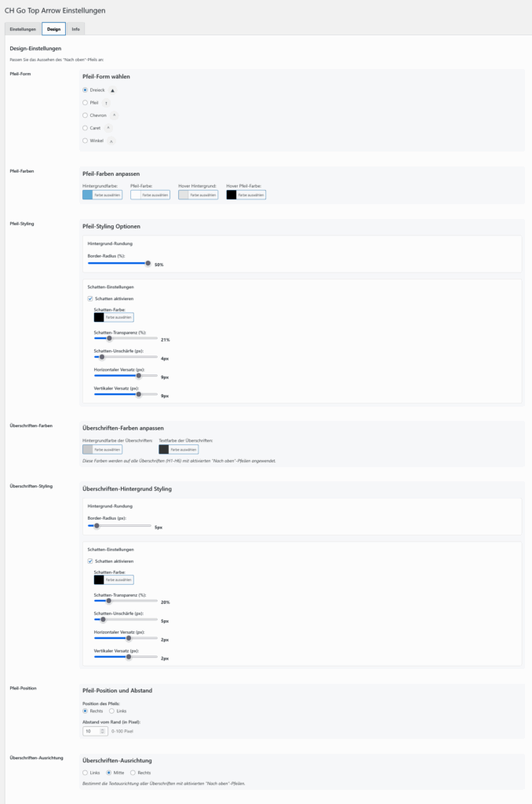Set Überschriften-Ausrichtung to Rechts
532x804 pixels.
pyautogui.click(x=133, y=773)
